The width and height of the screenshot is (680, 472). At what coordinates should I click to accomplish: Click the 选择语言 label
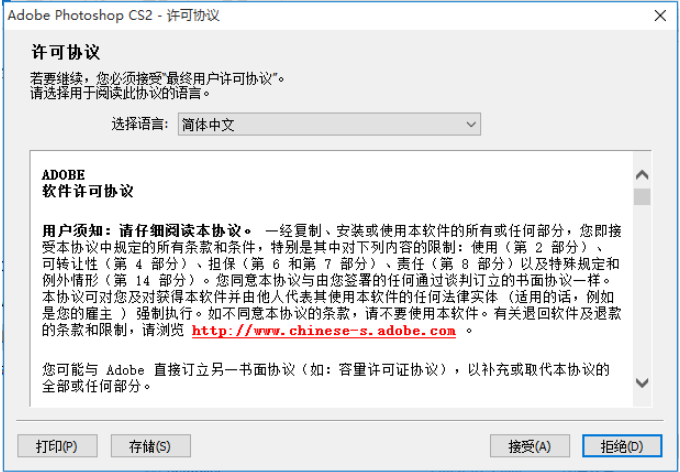(x=140, y=125)
